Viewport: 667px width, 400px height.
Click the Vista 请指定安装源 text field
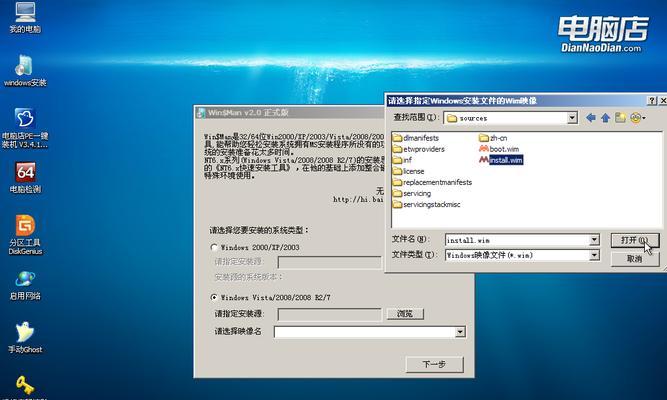tap(329, 314)
